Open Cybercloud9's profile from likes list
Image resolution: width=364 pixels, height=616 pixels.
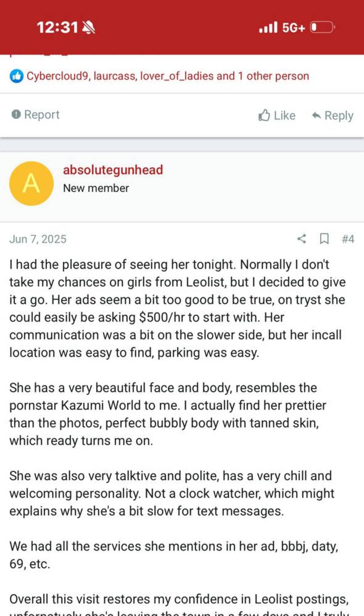58,76
